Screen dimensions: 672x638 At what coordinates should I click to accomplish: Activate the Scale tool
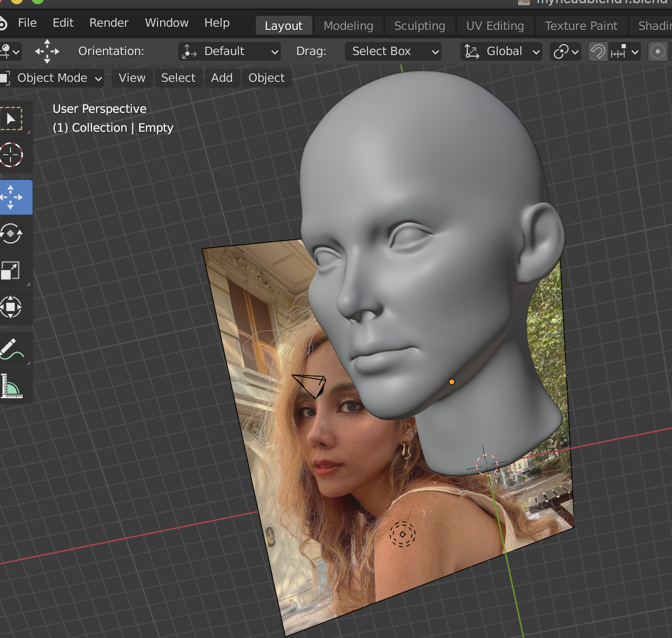coord(12,270)
